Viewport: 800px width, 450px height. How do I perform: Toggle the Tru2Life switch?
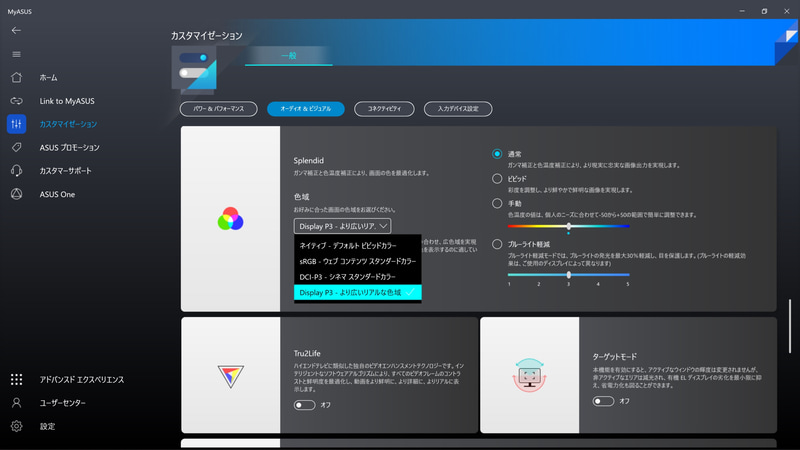tap(304, 405)
